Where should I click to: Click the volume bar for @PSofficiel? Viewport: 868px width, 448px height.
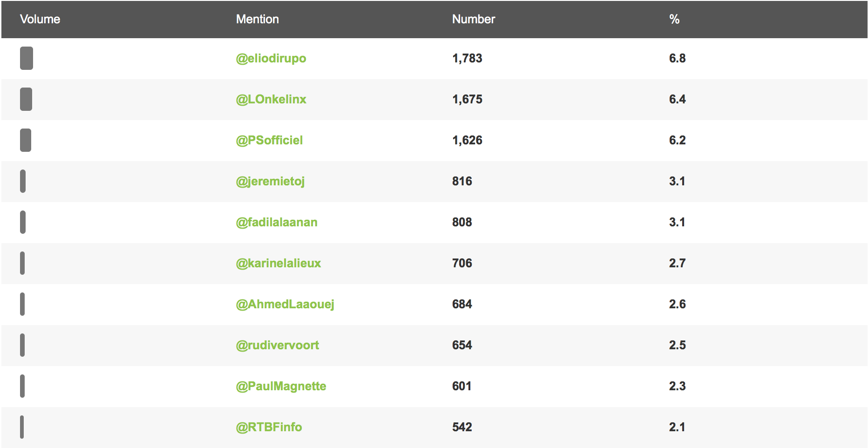[x=26, y=140]
